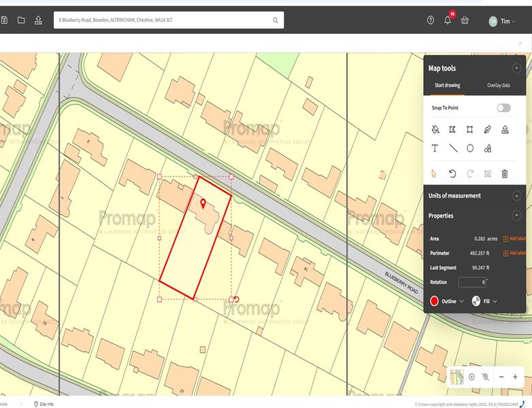Zoom in with the plus button
This screenshot has width=532, height=408.
click(515, 377)
